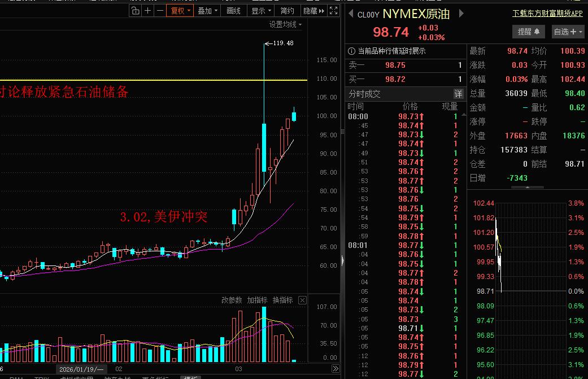Close the volume indicator sub-panel
588x379 pixels.
click(302, 300)
